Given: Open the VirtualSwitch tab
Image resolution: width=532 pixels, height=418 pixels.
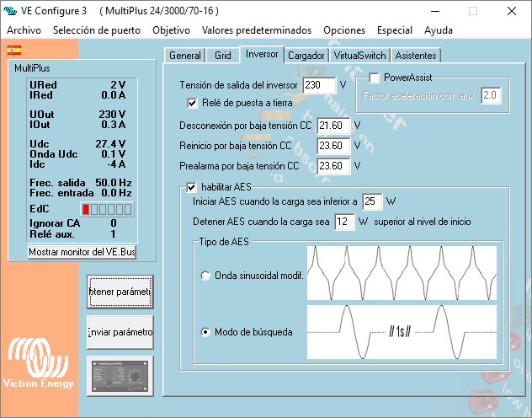Looking at the screenshot, I should 359,56.
